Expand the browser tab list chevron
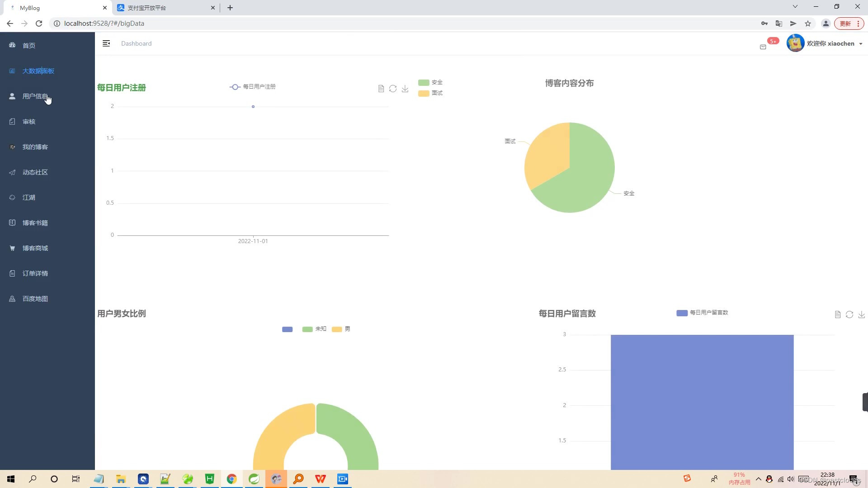This screenshot has width=868, height=488. (794, 6)
